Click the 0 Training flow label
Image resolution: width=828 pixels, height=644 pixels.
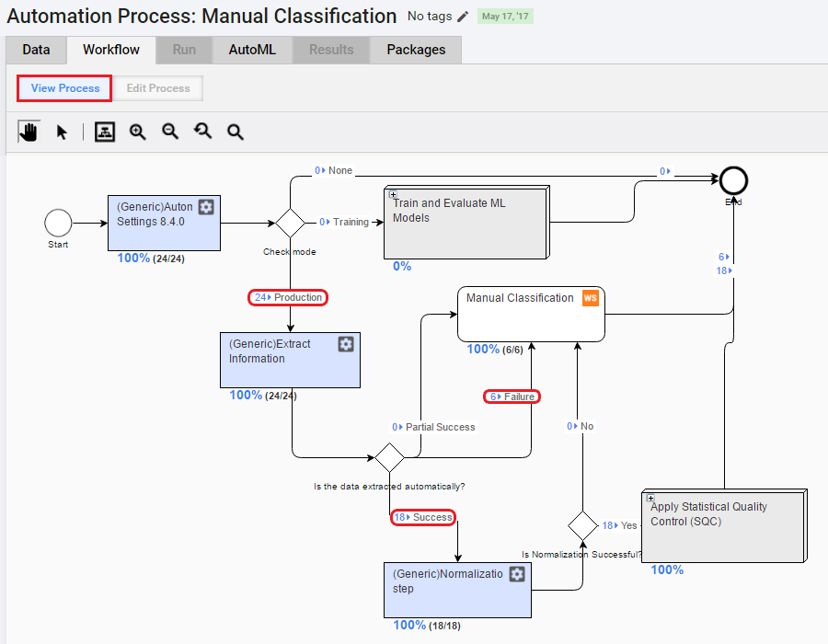click(344, 223)
